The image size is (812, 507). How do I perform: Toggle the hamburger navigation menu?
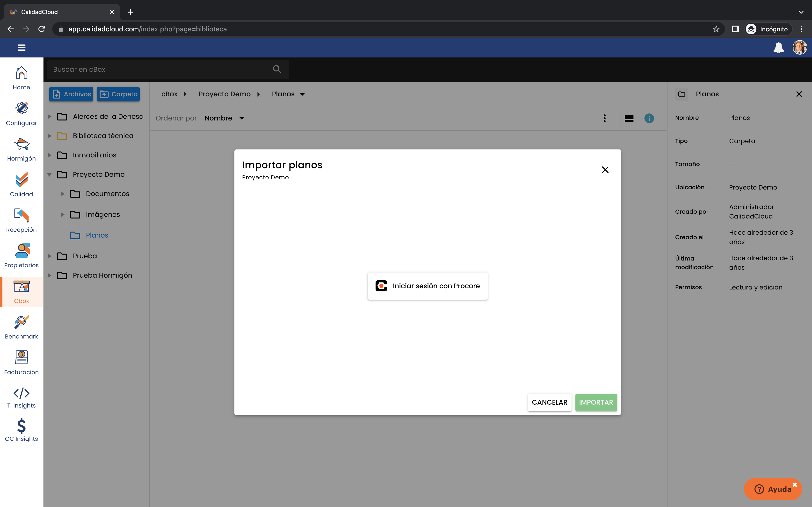(x=22, y=48)
